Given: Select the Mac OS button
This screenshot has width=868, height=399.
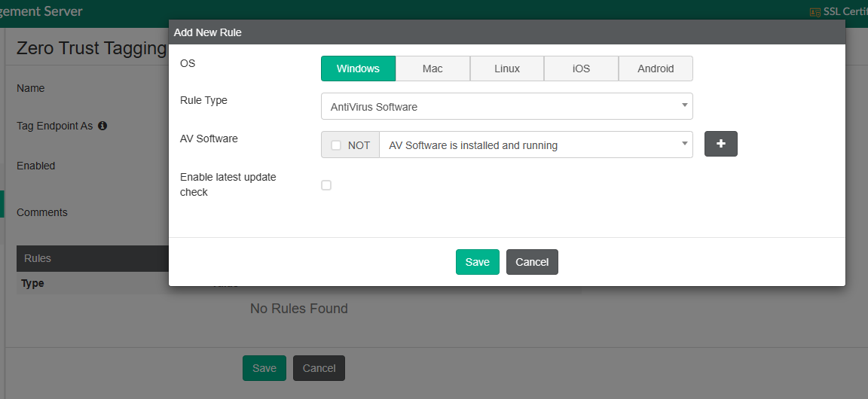Looking at the screenshot, I should tap(433, 69).
